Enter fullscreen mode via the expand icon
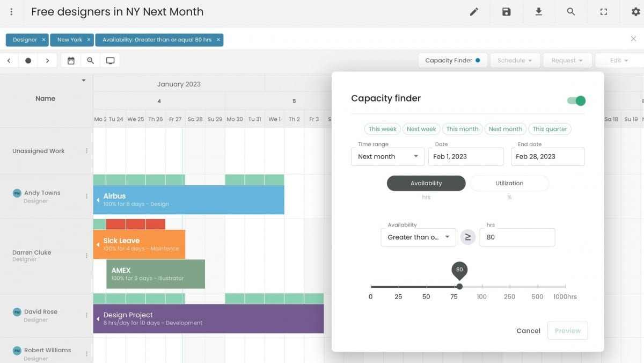 click(604, 12)
